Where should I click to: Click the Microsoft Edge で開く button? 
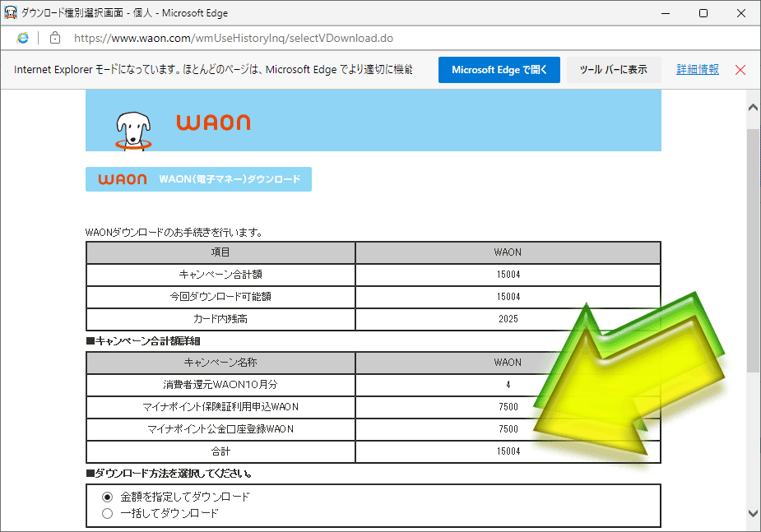pos(499,70)
